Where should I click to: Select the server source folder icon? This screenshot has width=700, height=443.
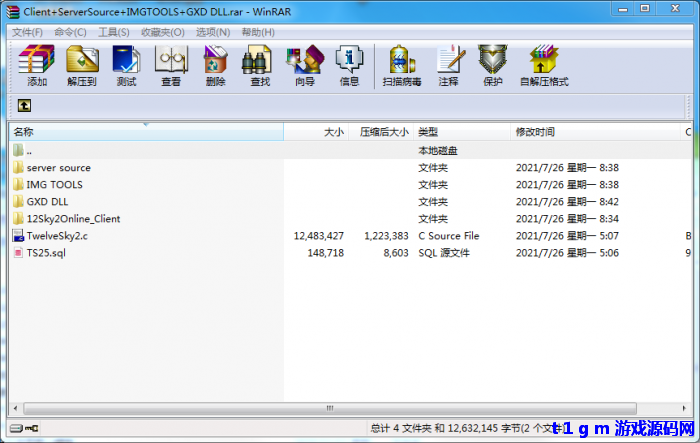pos(18,167)
